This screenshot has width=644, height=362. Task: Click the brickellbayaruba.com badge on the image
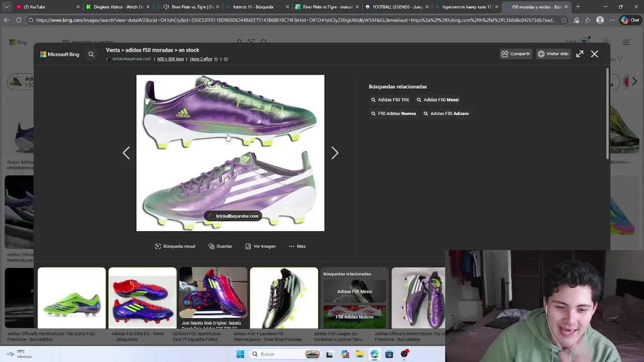[233, 216]
